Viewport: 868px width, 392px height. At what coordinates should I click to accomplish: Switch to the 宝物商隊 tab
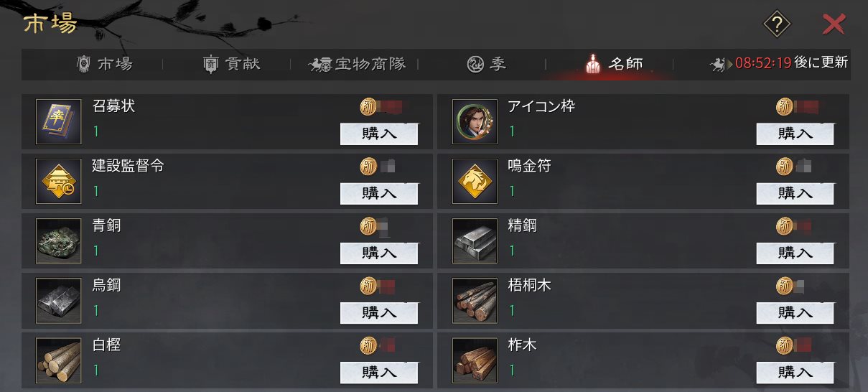click(x=357, y=64)
